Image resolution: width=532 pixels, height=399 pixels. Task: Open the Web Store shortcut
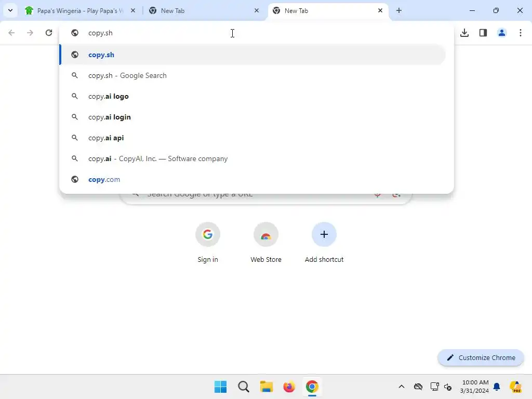266,243
